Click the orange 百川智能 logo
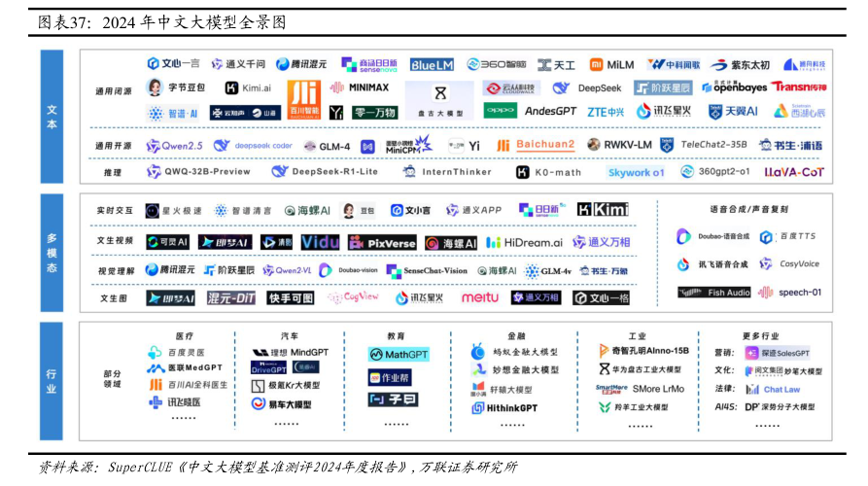The image size is (868, 486). (304, 100)
